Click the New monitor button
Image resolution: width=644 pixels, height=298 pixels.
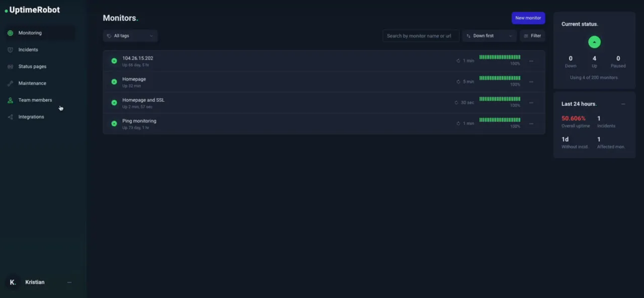click(528, 18)
